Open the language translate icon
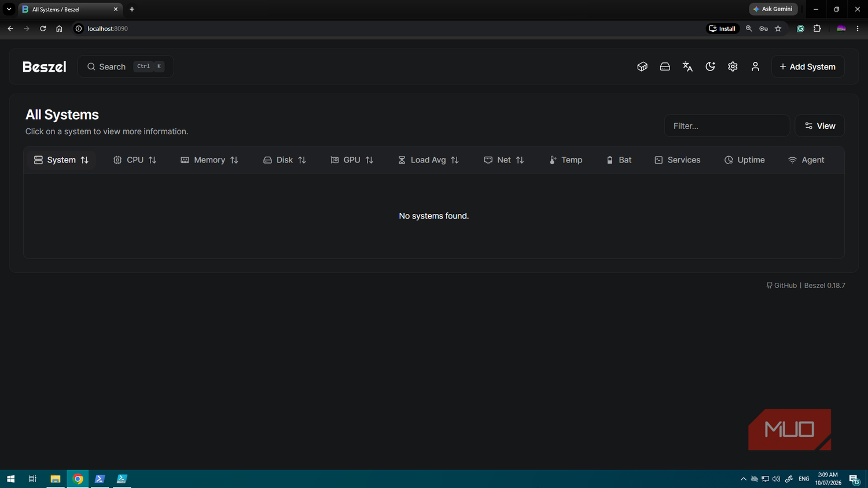 [x=687, y=66]
